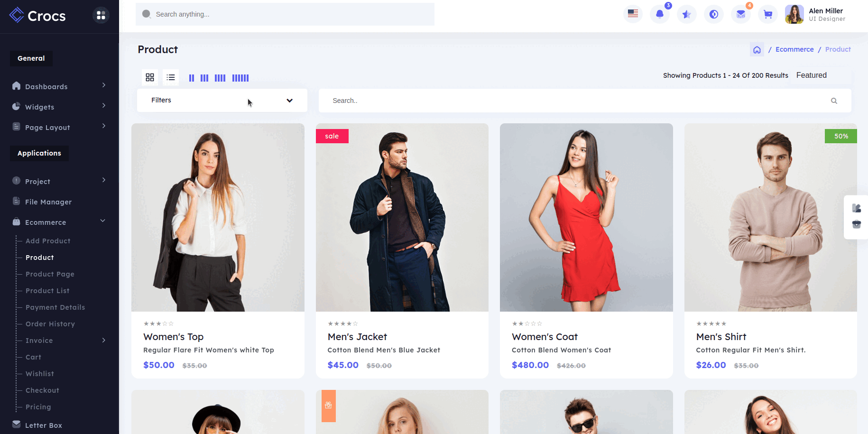This screenshot has height=434, width=868.
Task: Click the sidebar toggle grid icon
Action: pyautogui.click(x=101, y=16)
